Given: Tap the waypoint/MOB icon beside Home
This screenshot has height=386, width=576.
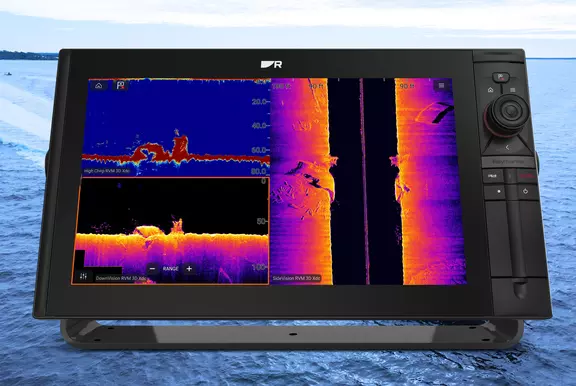Looking at the screenshot, I should pos(120,86).
